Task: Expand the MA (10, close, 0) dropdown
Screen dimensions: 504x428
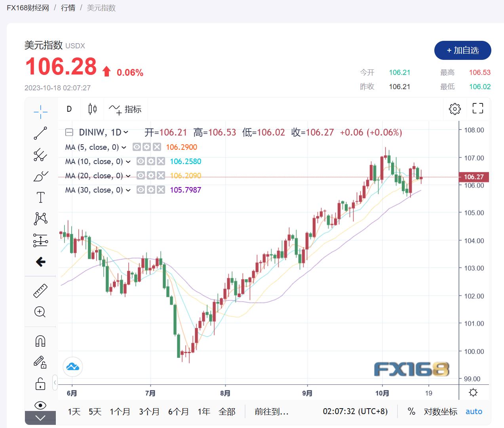Action: 128,162
